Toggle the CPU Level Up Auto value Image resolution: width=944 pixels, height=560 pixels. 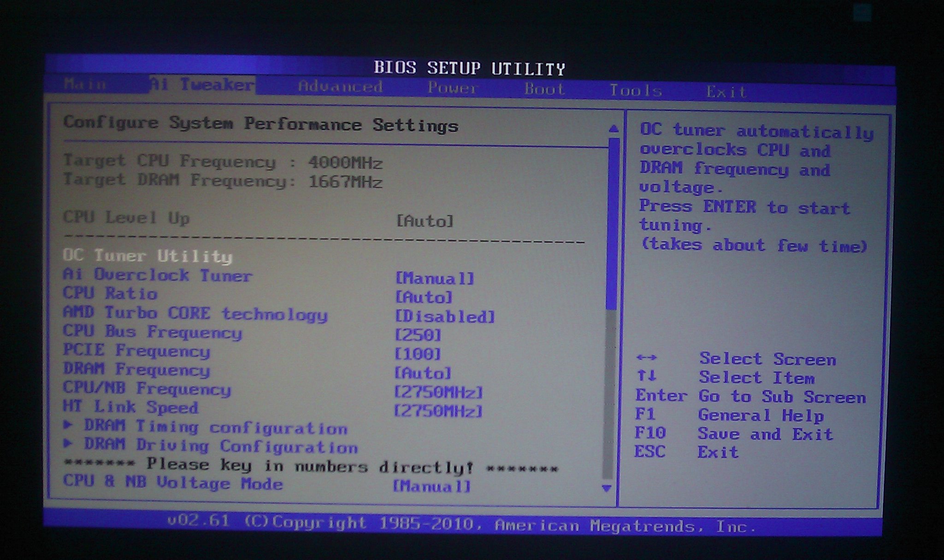click(425, 222)
